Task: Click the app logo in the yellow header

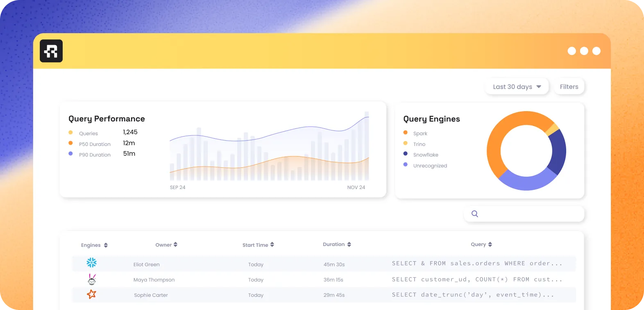Action: click(51, 51)
